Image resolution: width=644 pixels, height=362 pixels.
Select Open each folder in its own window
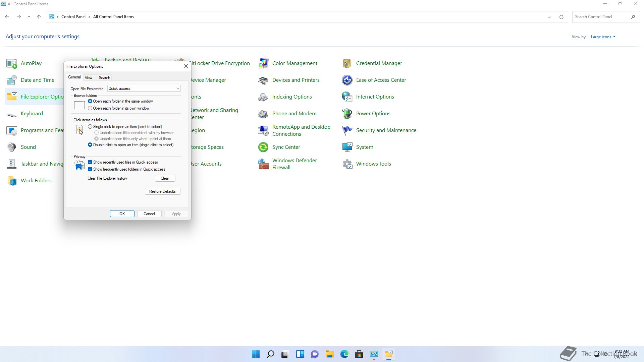(90, 108)
